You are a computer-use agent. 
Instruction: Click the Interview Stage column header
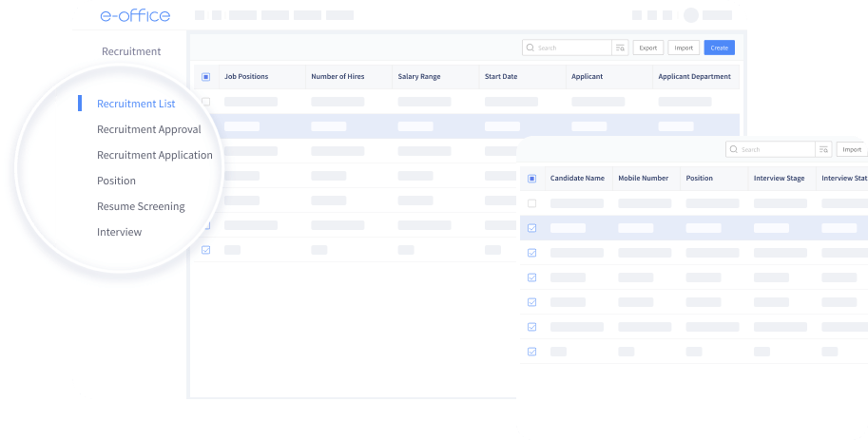click(780, 179)
